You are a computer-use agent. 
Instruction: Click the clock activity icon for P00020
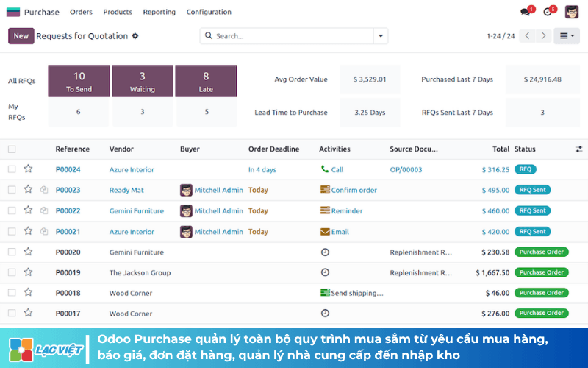tap(325, 252)
